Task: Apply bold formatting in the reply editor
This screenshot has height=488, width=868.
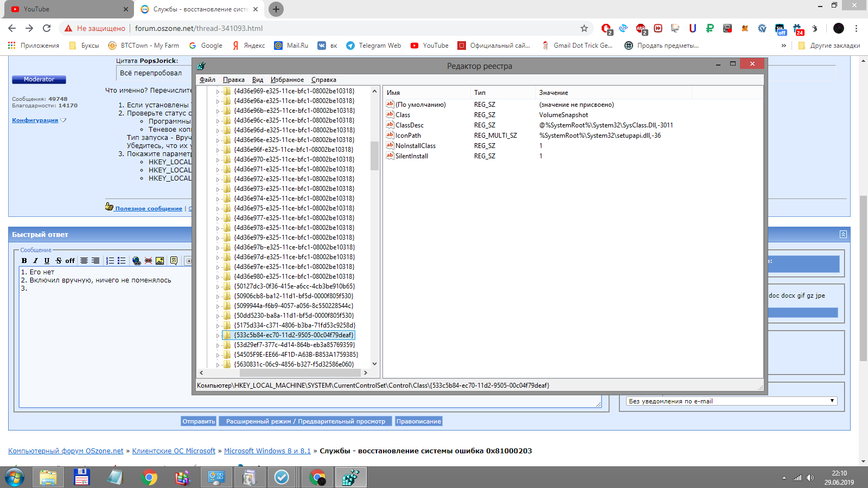Action: click(x=24, y=261)
